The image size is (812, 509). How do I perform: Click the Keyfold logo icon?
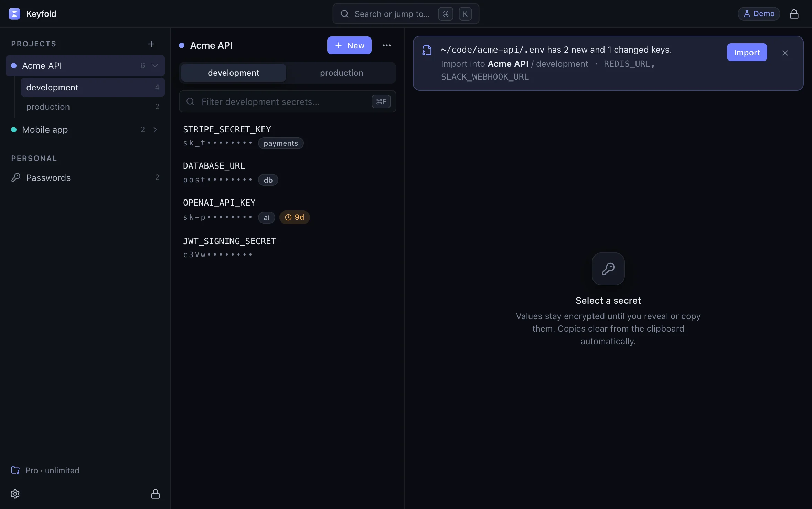point(14,14)
